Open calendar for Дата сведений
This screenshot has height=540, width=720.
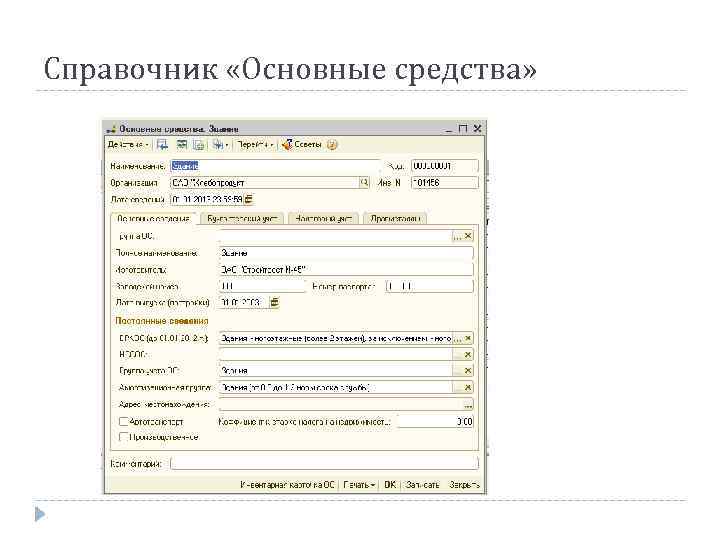[x=249, y=199]
